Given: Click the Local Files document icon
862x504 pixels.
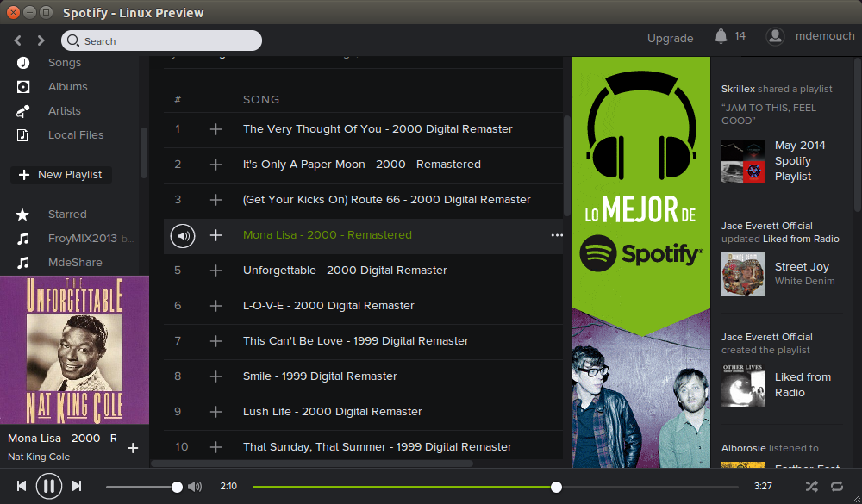Looking at the screenshot, I should 22,135.
